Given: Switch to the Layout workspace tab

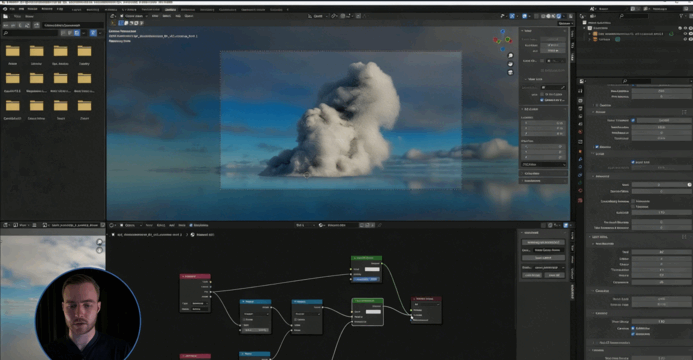Looking at the screenshot, I should [76, 9].
